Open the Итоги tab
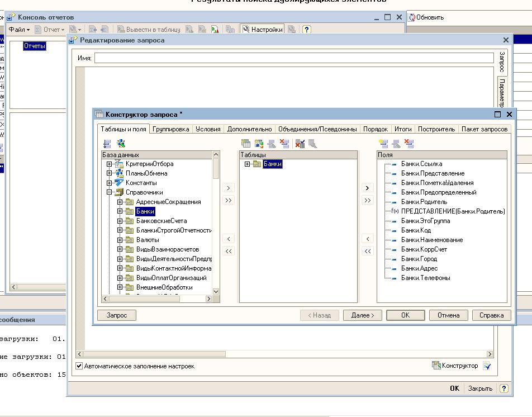This screenshot has width=532, height=417. pos(403,129)
